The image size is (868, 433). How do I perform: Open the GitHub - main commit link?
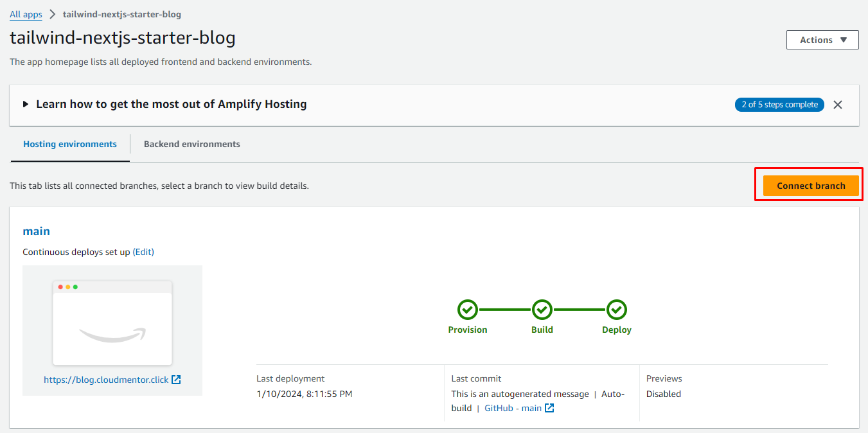513,408
